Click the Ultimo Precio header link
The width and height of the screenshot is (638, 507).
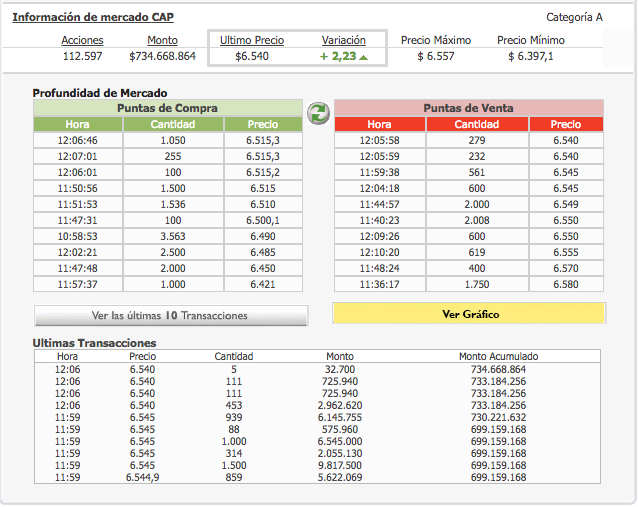pos(252,40)
